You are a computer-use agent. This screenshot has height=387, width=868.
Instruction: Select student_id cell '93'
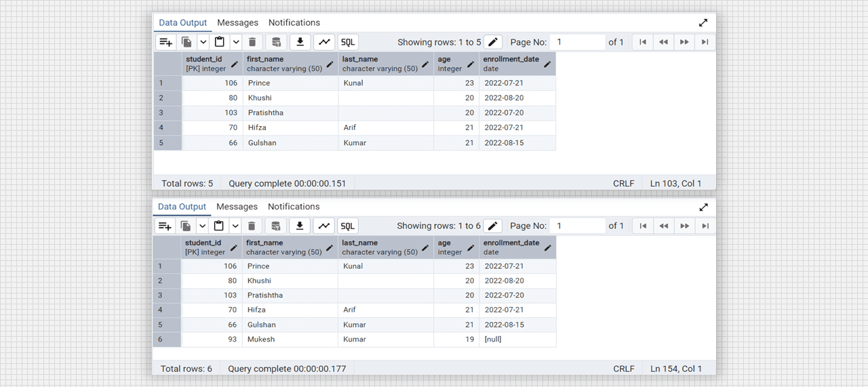(x=212, y=340)
